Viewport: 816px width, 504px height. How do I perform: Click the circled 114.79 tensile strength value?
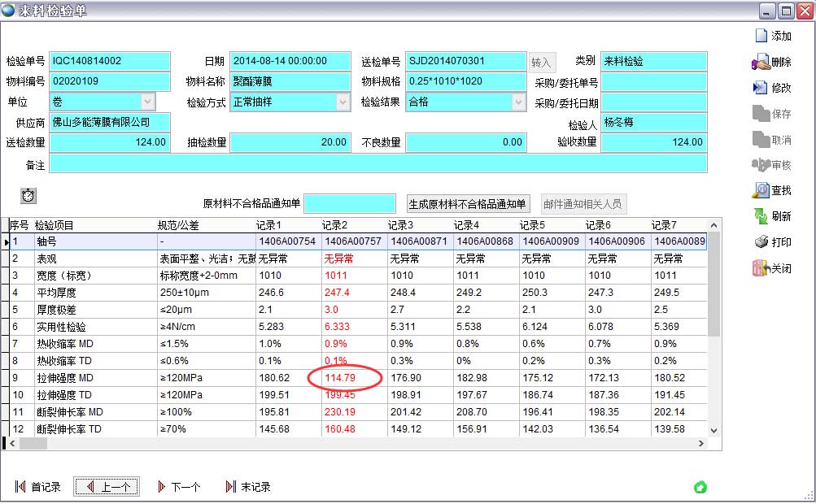click(341, 377)
